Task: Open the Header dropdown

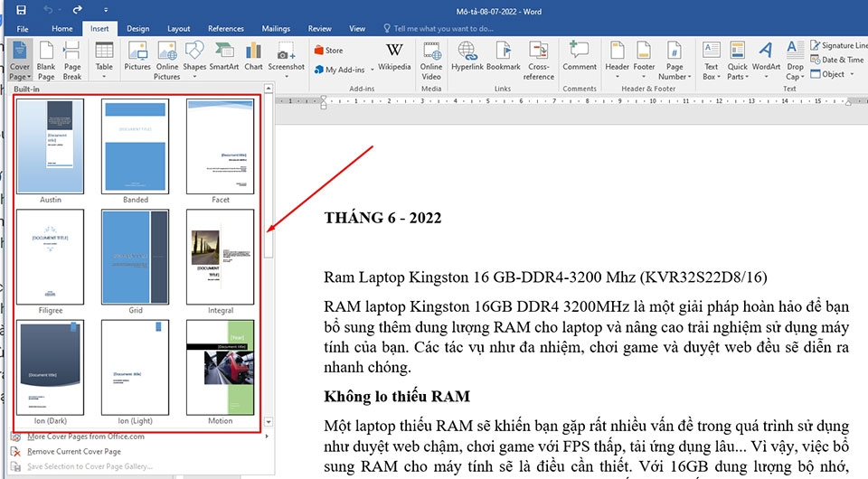Action: 618,60
